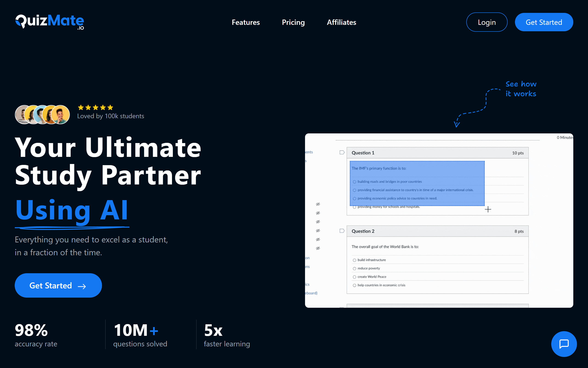Screen dimensions: 588x368
Task: Select the 'create World Peace' option
Action: point(354,277)
